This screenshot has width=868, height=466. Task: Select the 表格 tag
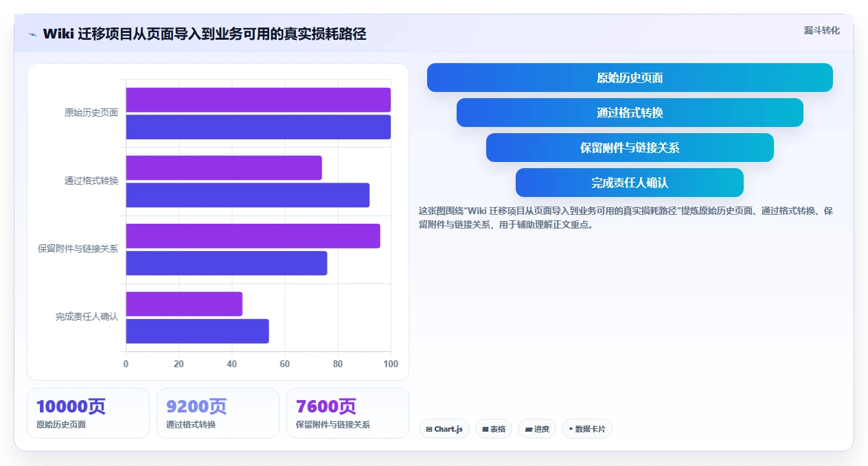pos(494,429)
